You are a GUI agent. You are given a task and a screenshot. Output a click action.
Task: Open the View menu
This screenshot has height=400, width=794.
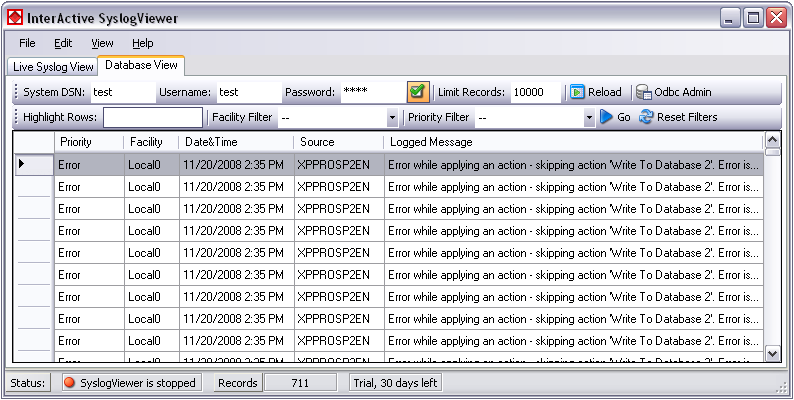pos(102,43)
